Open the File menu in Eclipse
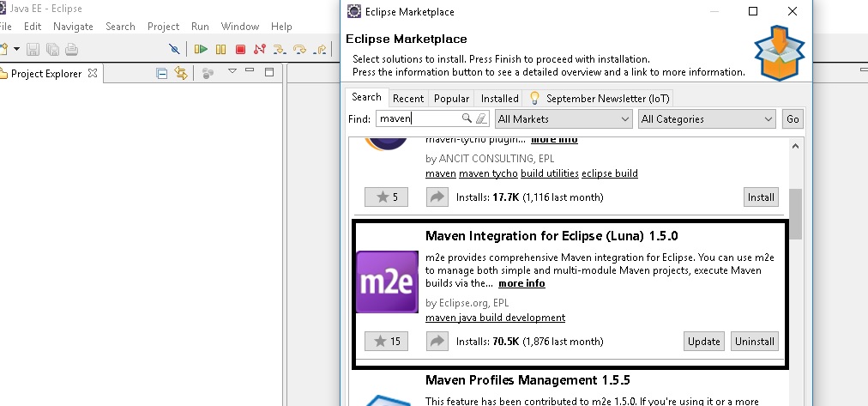 tap(5, 26)
